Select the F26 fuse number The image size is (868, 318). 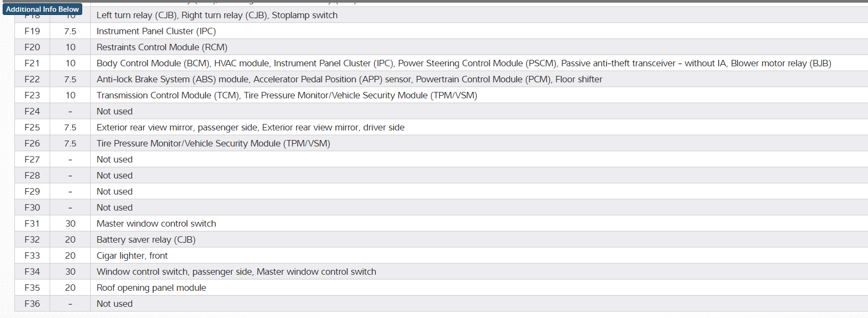point(32,143)
